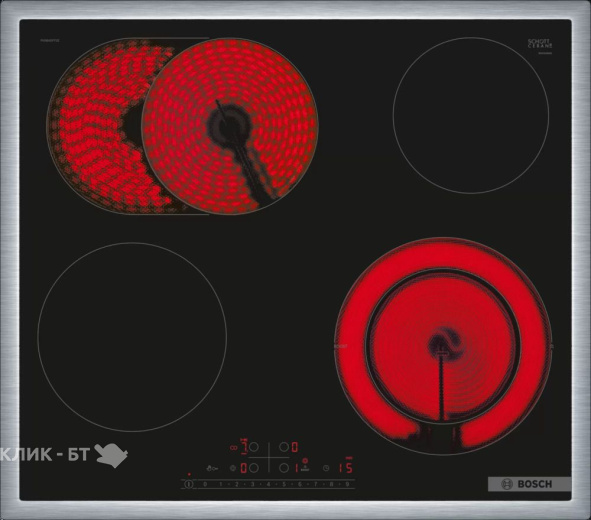The image size is (591, 520).
Task: Tap the timer clock symbol
Action: (x=326, y=468)
